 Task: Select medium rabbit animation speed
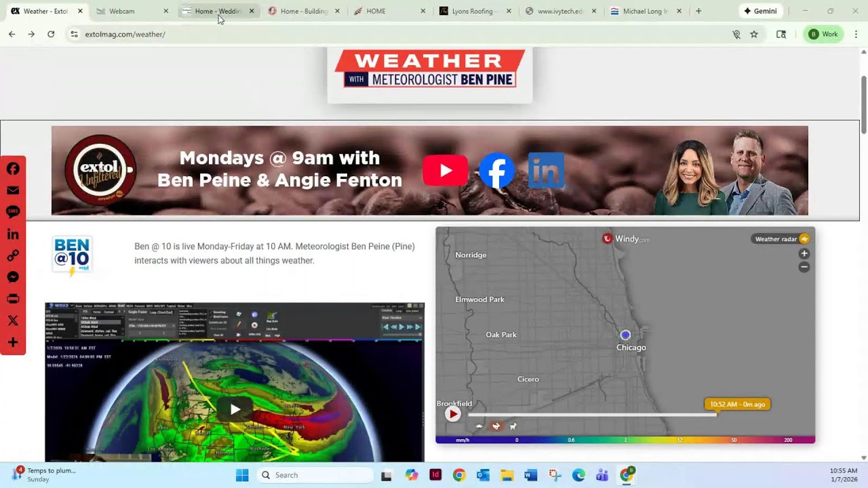496,426
